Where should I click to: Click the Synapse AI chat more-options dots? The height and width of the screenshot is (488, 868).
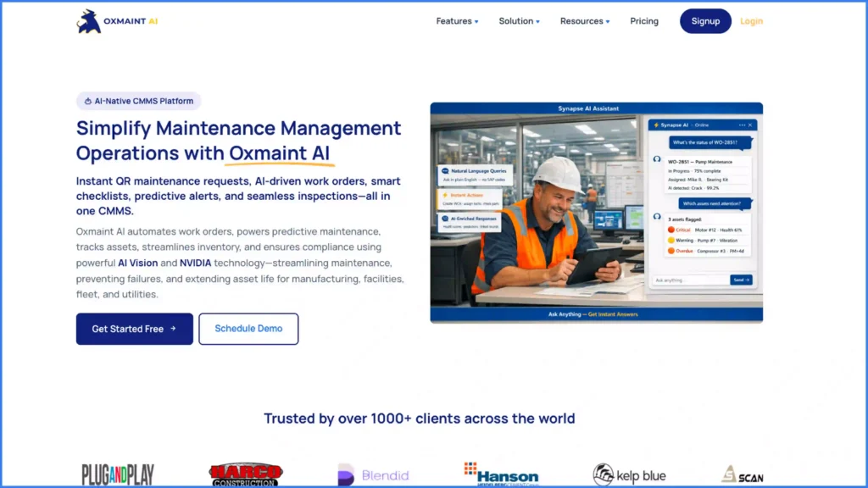[x=742, y=125]
